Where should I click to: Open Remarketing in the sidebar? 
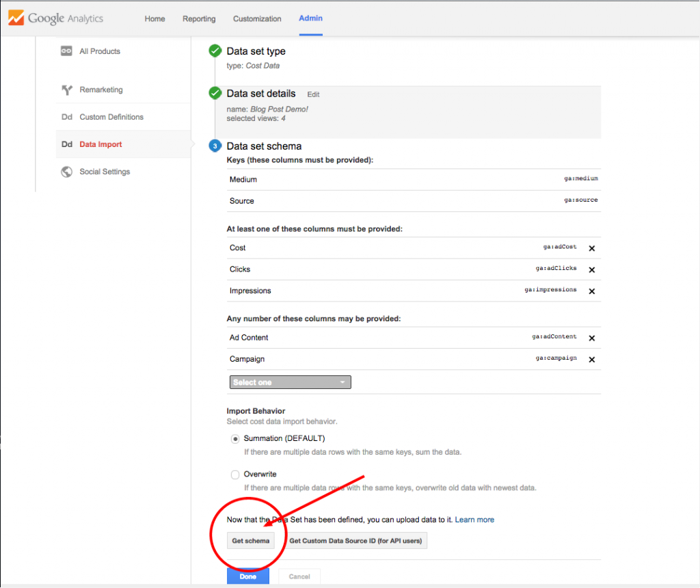coord(101,90)
